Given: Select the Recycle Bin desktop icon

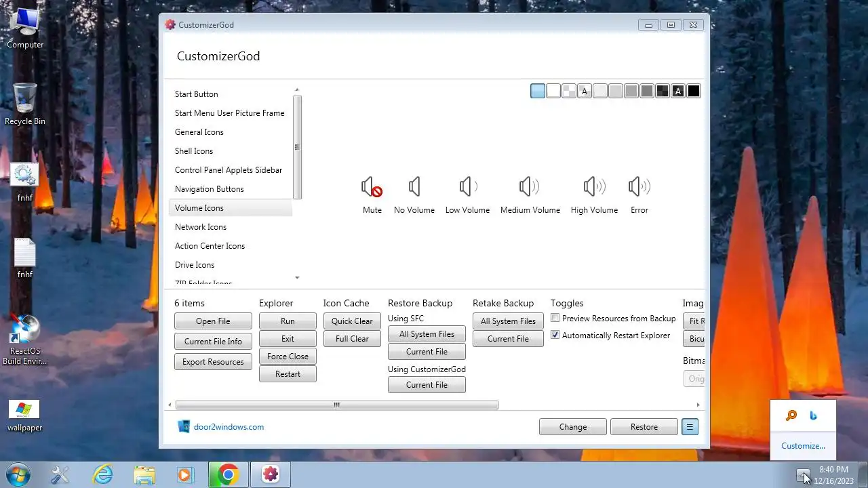Looking at the screenshot, I should point(25,104).
